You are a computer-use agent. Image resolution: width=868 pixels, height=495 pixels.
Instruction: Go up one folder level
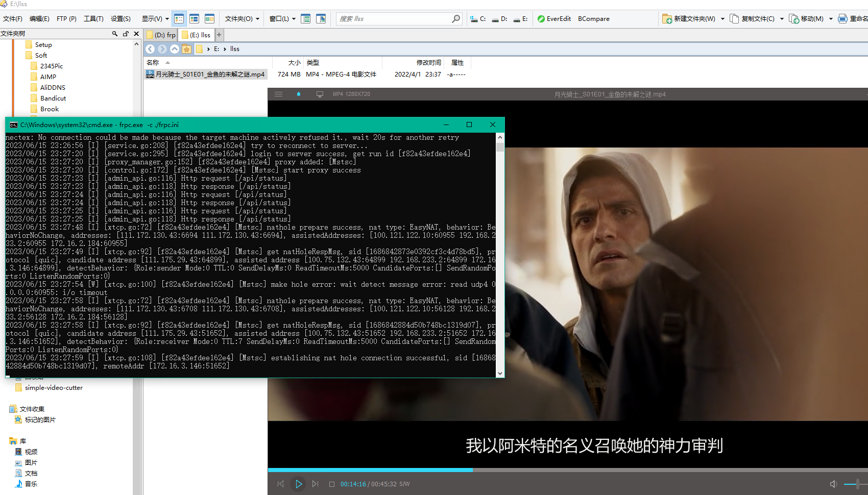tap(175, 49)
